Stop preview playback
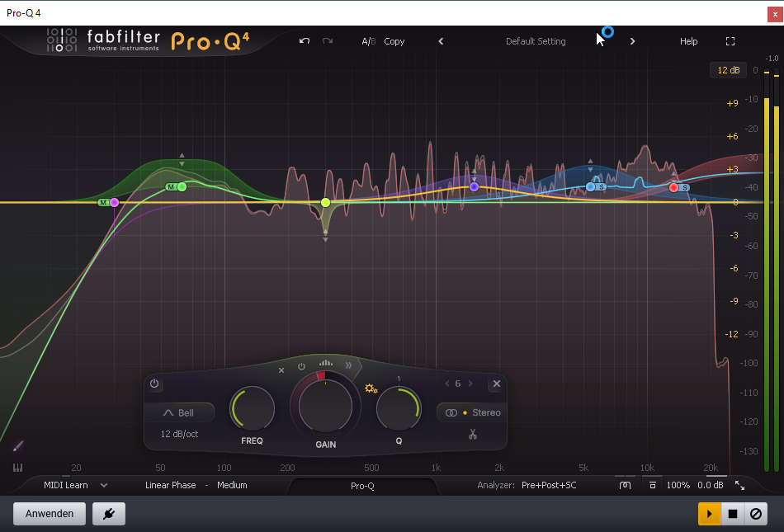 coord(733,514)
